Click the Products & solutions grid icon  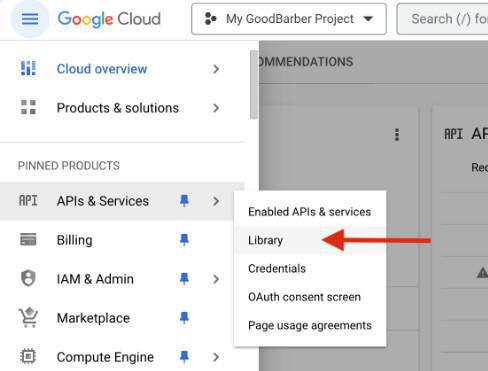pos(28,107)
